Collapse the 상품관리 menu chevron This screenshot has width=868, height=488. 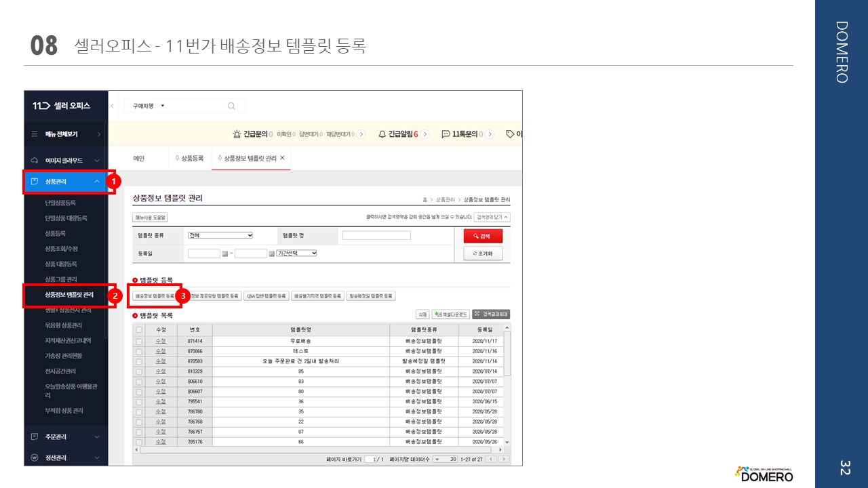[97, 182]
